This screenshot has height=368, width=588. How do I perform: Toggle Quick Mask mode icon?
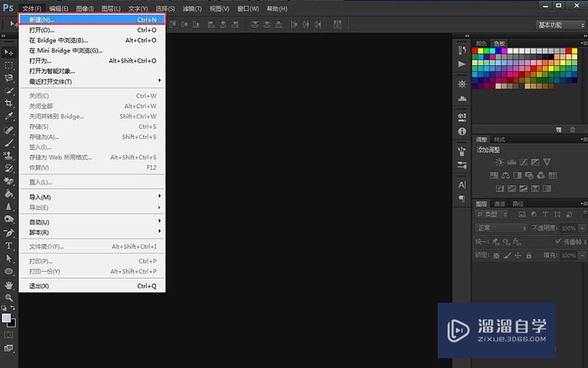tap(8, 335)
